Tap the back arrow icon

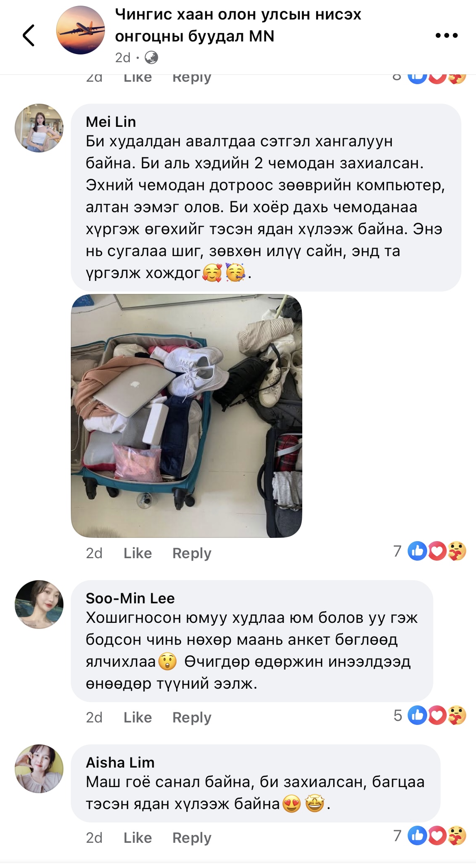click(28, 35)
